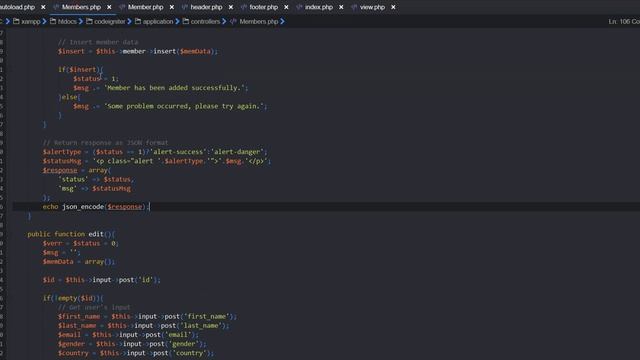Expand the chevron after application breadcrumb

[x=178, y=21]
